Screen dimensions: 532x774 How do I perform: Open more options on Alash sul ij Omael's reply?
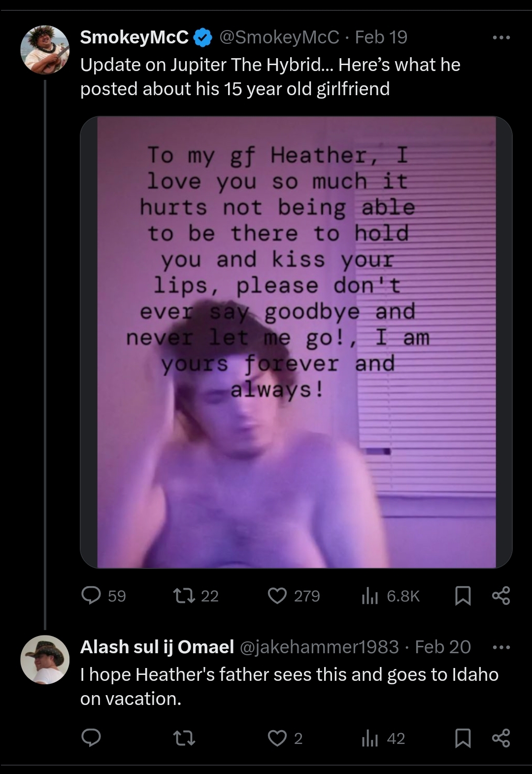click(x=501, y=647)
